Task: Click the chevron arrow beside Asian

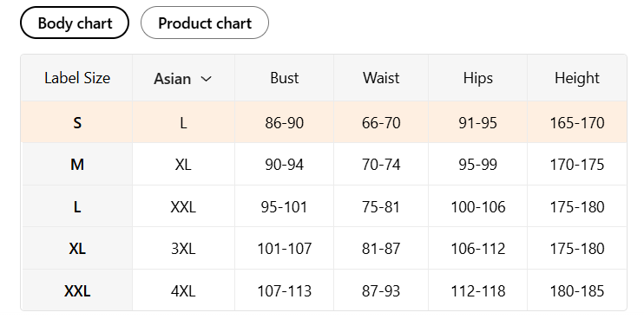Action: (206, 79)
